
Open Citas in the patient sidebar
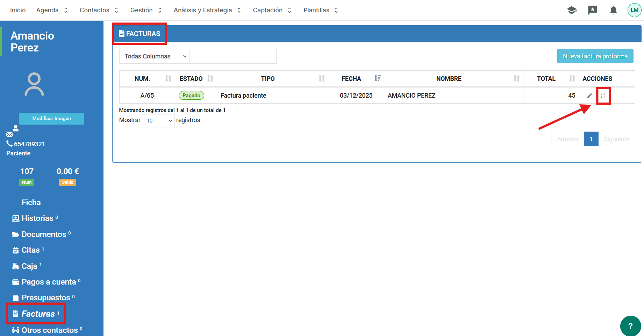pyautogui.click(x=30, y=250)
